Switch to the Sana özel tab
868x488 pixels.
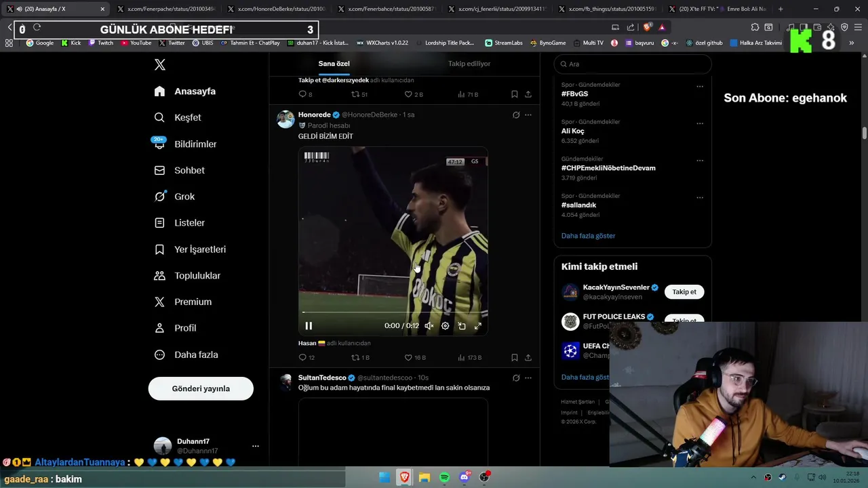334,64
